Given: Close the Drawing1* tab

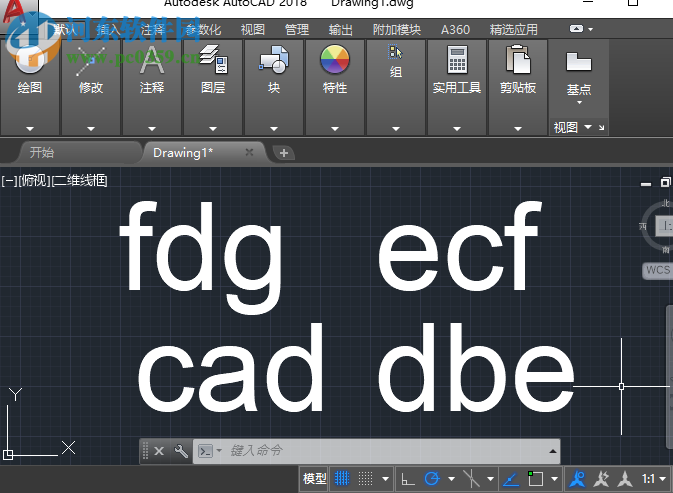Looking at the screenshot, I should coord(249,152).
